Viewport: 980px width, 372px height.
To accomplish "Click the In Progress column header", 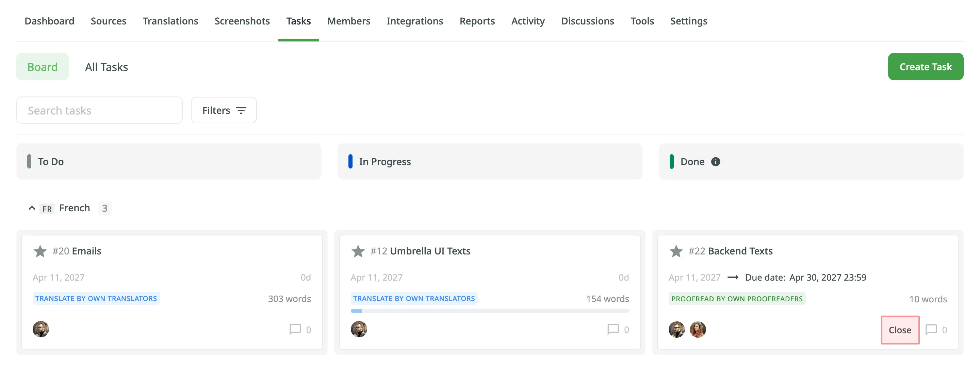I will coord(385,162).
